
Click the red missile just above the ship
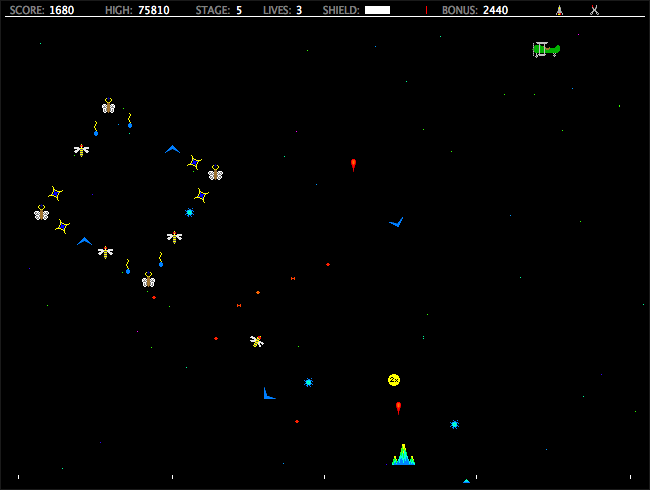(398, 407)
